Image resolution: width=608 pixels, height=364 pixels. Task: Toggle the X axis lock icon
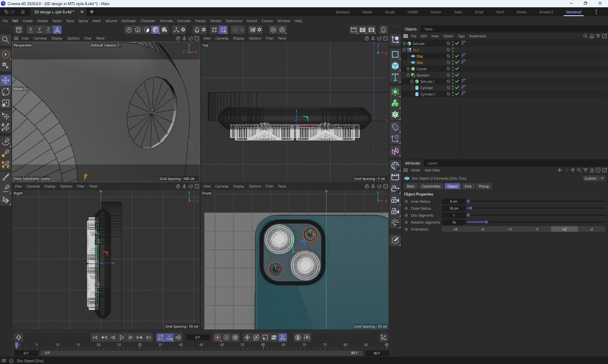click(30, 30)
